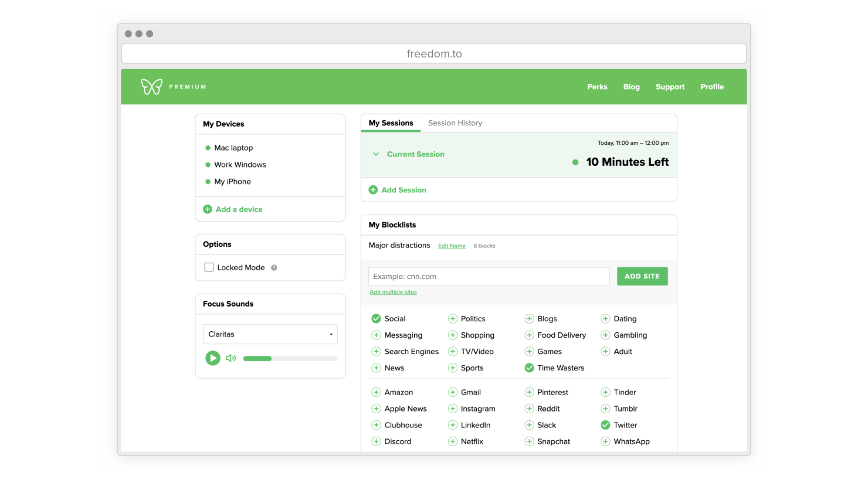Viewport: 868px width, 483px height.
Task: Add Discord to the blocklist
Action: tap(376, 441)
